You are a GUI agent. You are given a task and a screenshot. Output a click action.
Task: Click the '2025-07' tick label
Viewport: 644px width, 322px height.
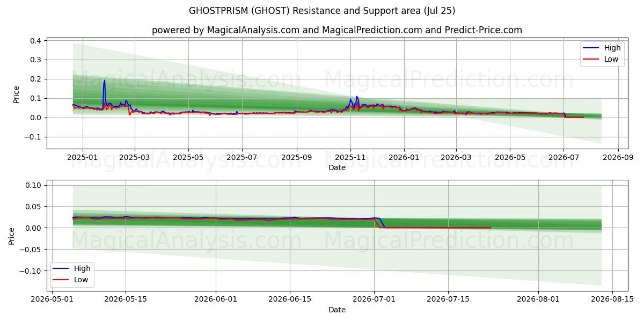(x=242, y=158)
